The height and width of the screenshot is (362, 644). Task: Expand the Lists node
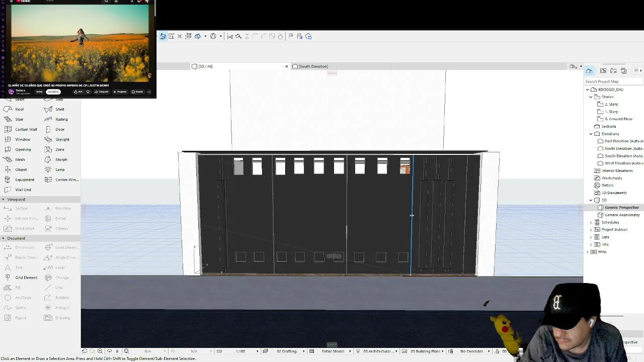591,237
